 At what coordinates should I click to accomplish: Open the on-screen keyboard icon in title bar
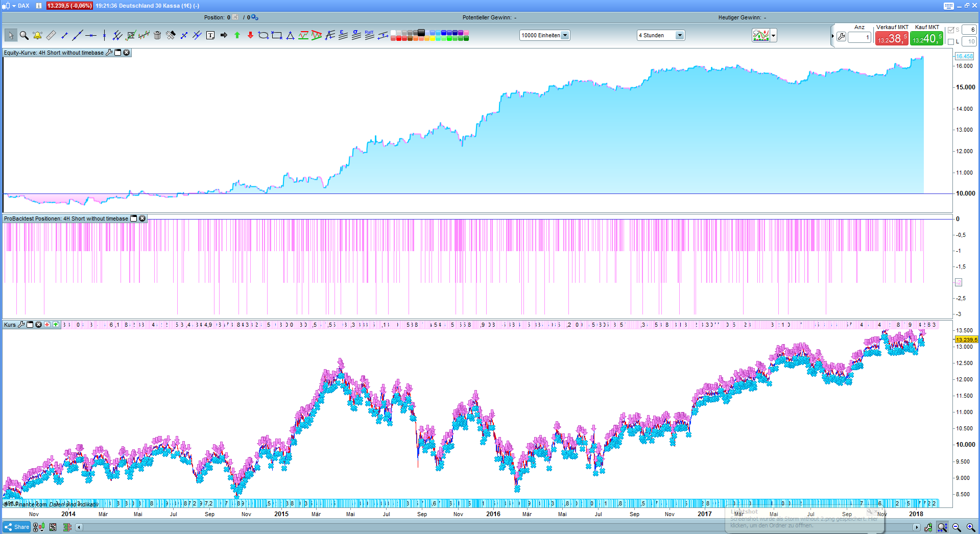point(949,6)
